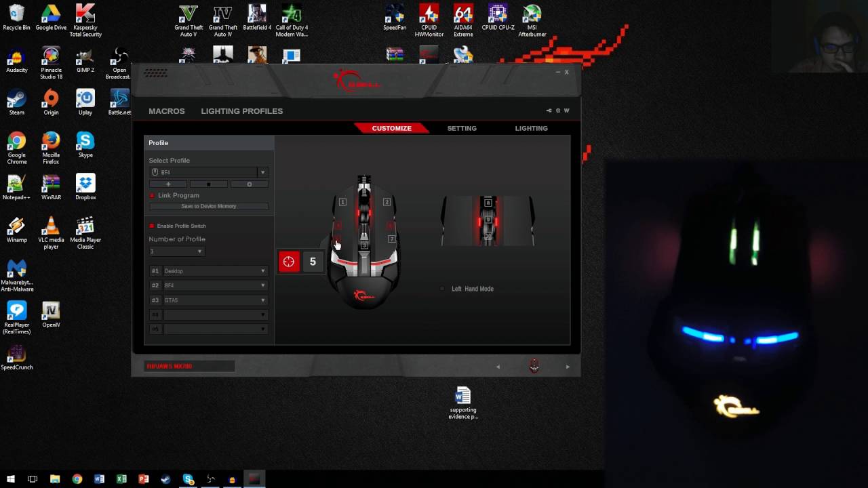868x488 pixels.
Task: Open profile #2 BF4 dropdown
Action: pyautogui.click(x=215, y=285)
